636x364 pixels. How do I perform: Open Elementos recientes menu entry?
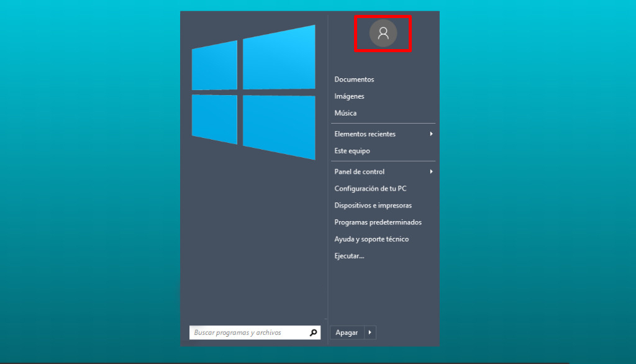tap(365, 134)
